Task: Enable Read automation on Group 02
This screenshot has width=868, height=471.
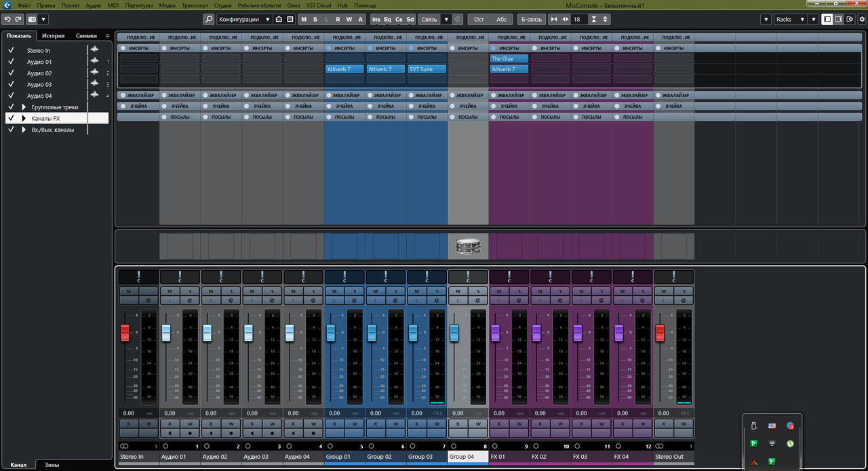Action: 376,423
